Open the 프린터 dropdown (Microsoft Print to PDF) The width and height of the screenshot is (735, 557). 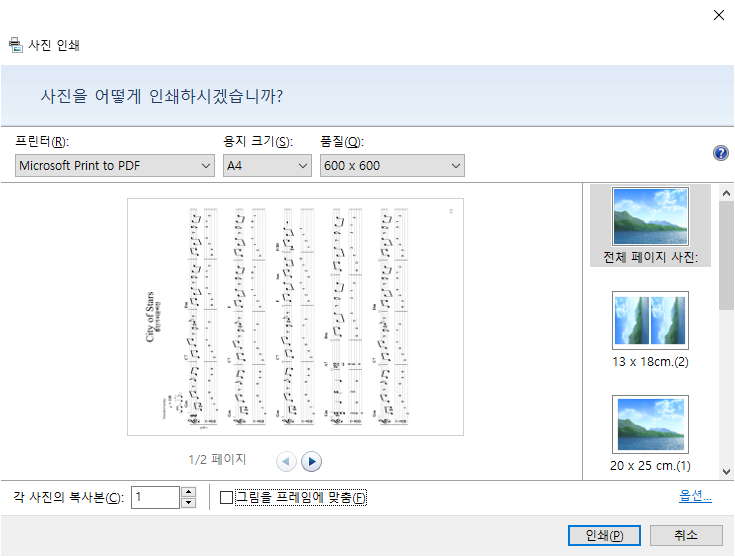pyautogui.click(x=115, y=166)
